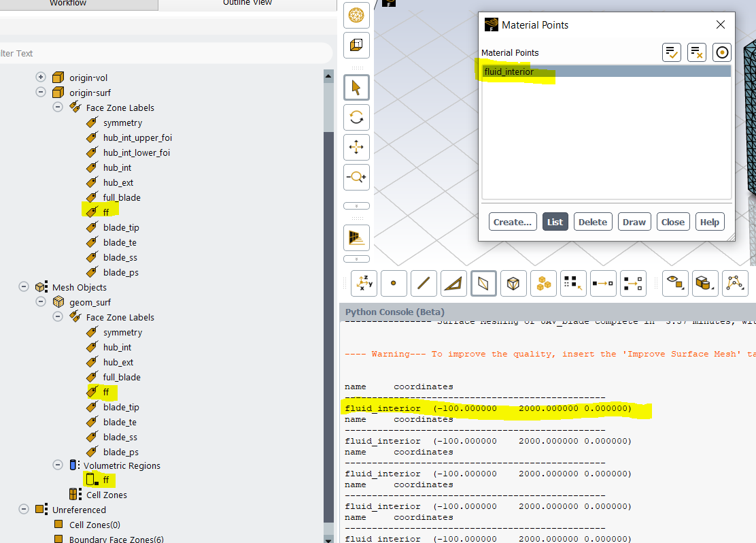Select full_blade under geom_surf

click(x=122, y=377)
